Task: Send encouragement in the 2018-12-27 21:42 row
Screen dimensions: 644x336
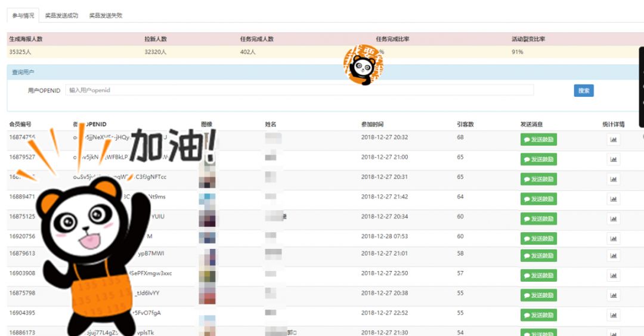Action: [x=538, y=199]
